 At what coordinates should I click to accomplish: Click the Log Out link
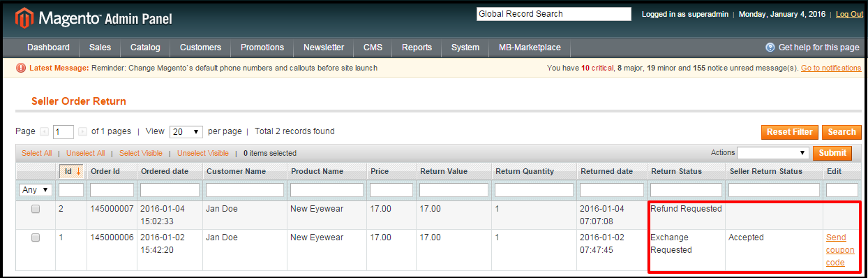tap(849, 14)
